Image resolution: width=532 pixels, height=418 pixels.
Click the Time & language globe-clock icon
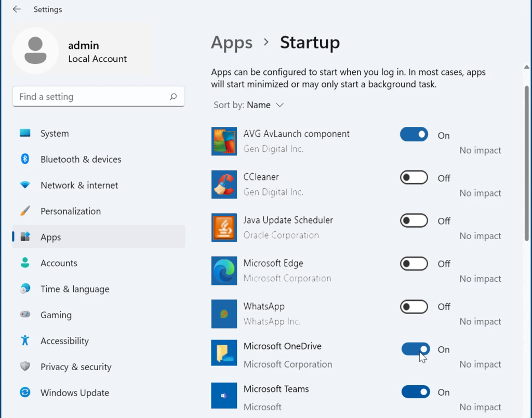[x=25, y=289]
